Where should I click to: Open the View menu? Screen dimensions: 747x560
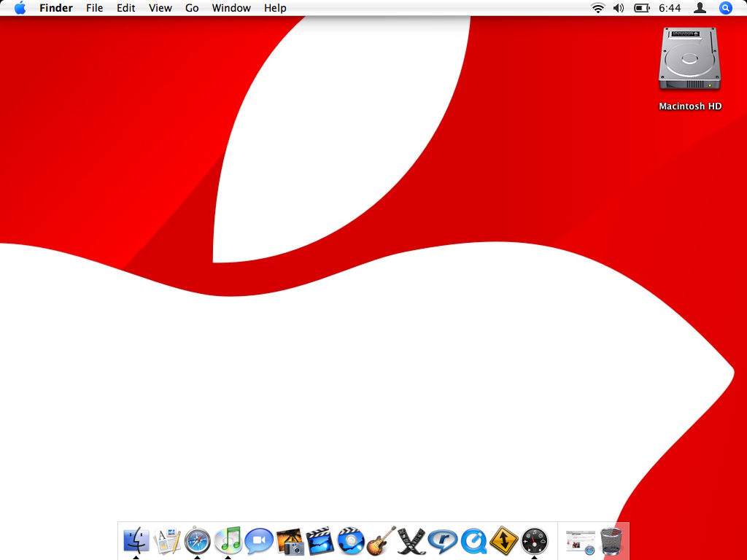(160, 8)
